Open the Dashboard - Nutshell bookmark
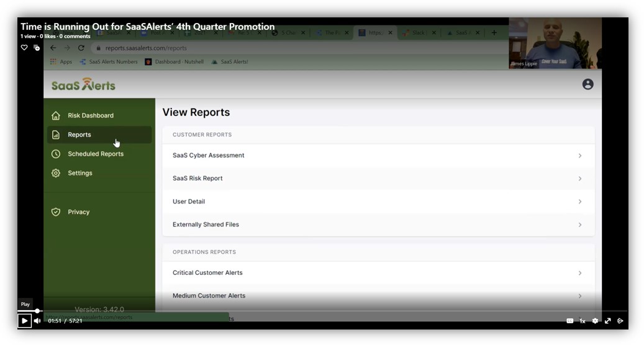The height and width of the screenshot is (345, 644). [x=174, y=61]
